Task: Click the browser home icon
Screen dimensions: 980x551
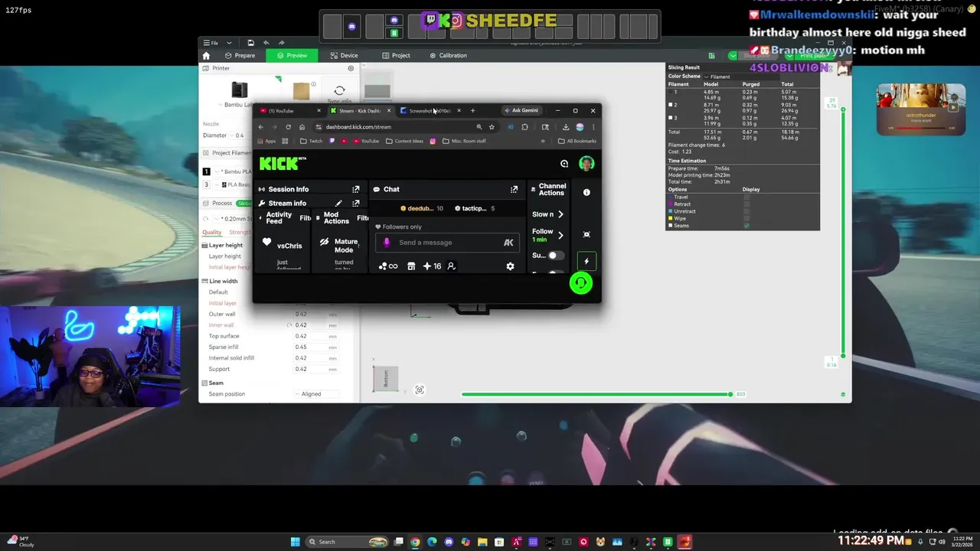Action: pyautogui.click(x=302, y=127)
